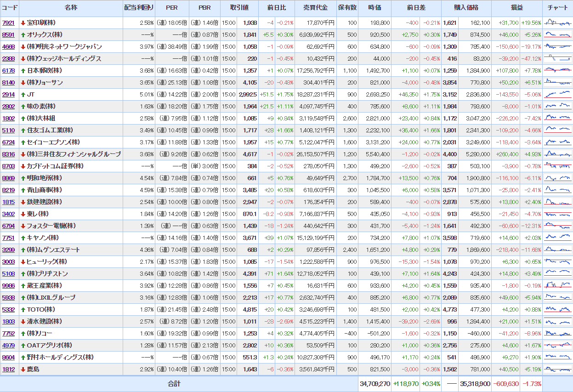The image size is (573, 392).
Task: Click the up arrow icon next to JT
Action: click(x=23, y=95)
